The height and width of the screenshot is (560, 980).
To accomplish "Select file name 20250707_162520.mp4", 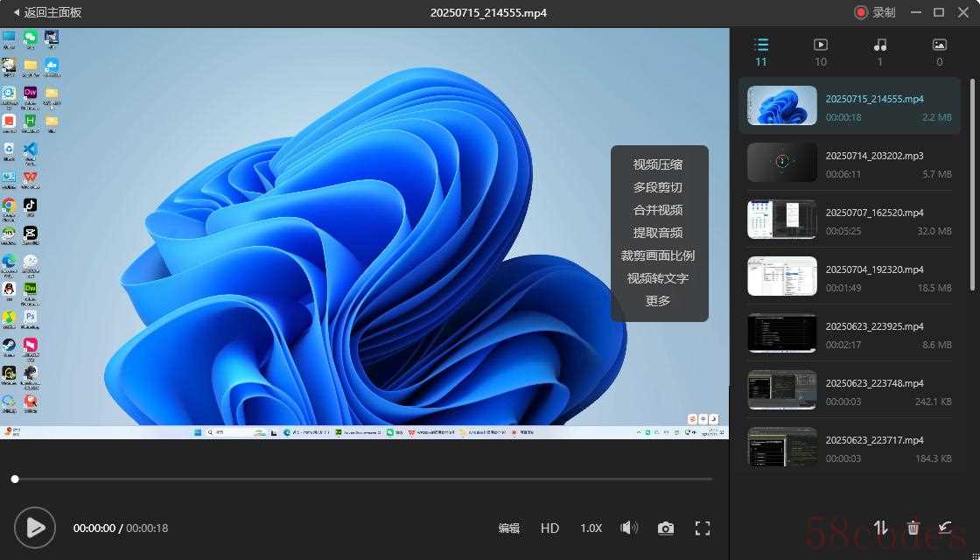I will point(874,213).
